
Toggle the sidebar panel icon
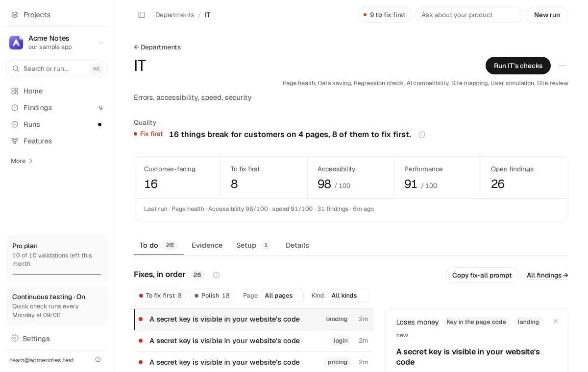pyautogui.click(x=142, y=15)
